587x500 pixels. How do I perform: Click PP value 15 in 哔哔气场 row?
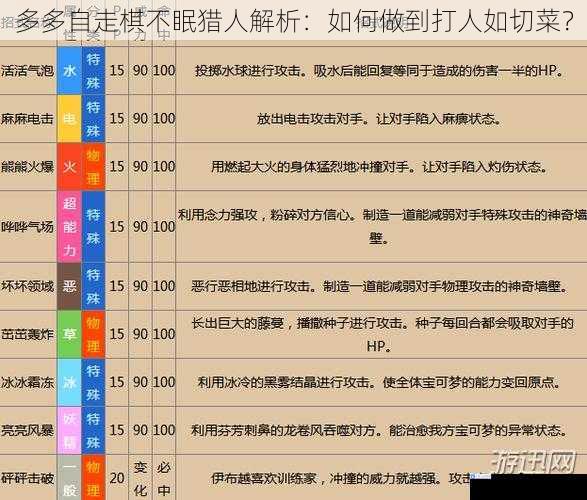pyautogui.click(x=117, y=226)
